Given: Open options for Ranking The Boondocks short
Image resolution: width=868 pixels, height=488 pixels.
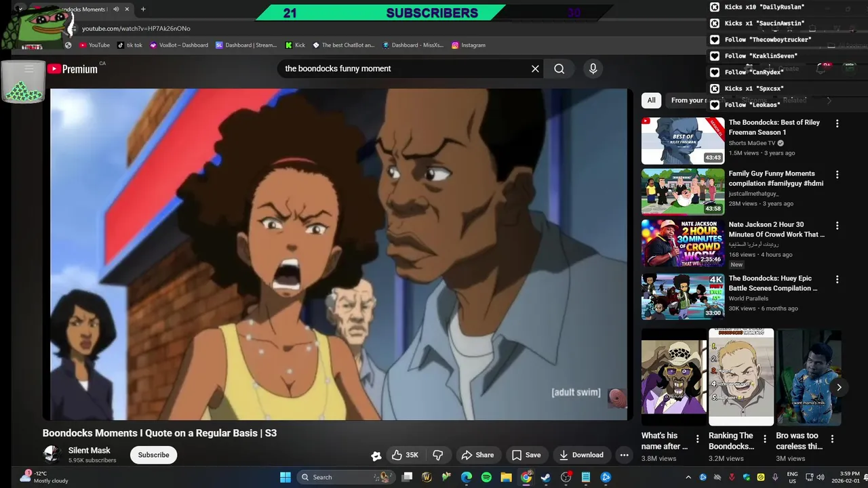Looking at the screenshot, I should [765, 439].
